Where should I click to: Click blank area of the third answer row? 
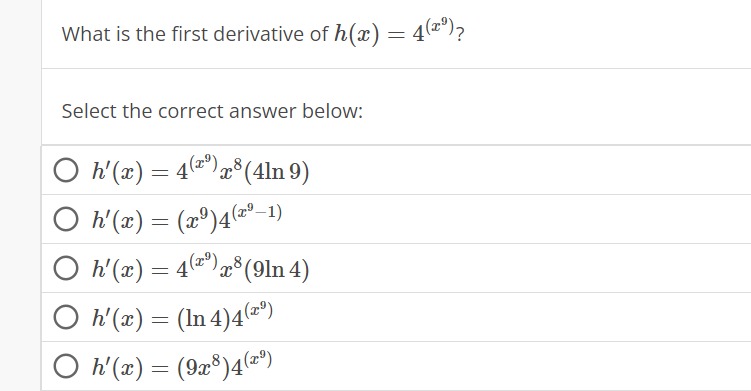point(527,268)
